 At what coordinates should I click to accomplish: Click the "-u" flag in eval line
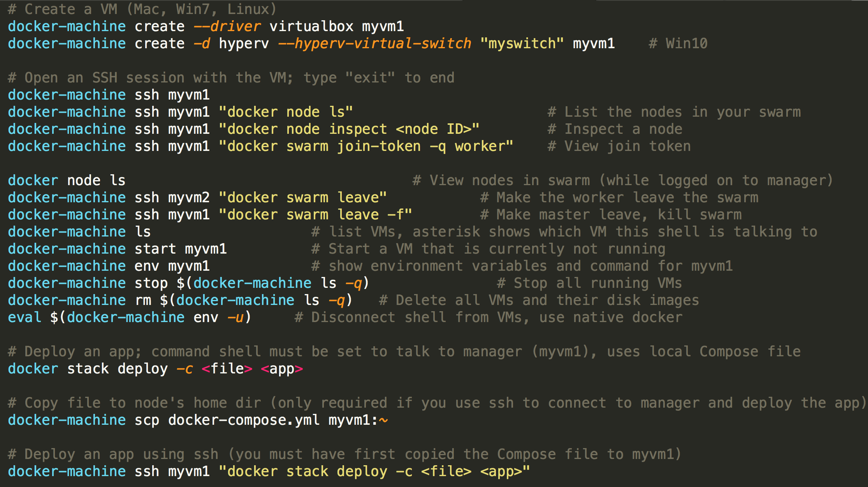pos(235,317)
